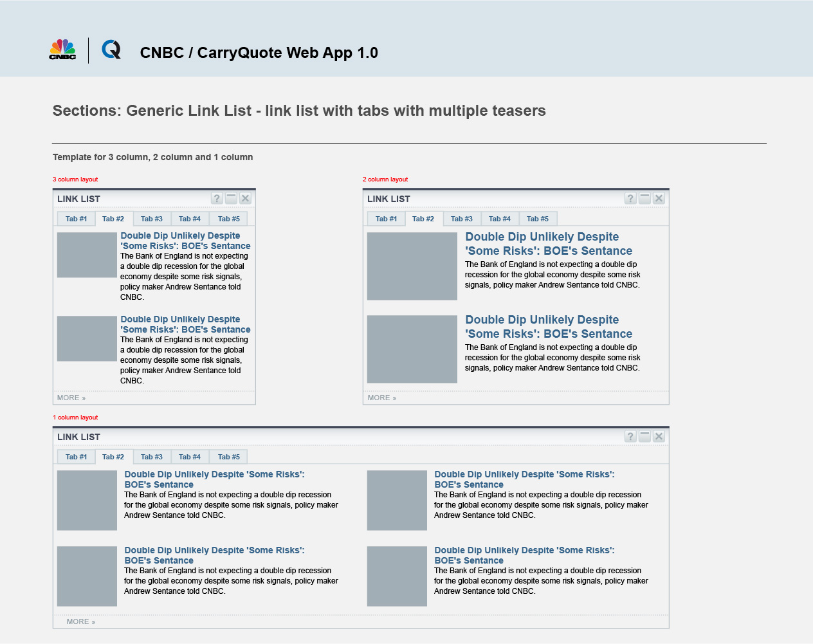Minimize the 1 column Link List panel
The height and width of the screenshot is (644, 813).
pyautogui.click(x=645, y=436)
